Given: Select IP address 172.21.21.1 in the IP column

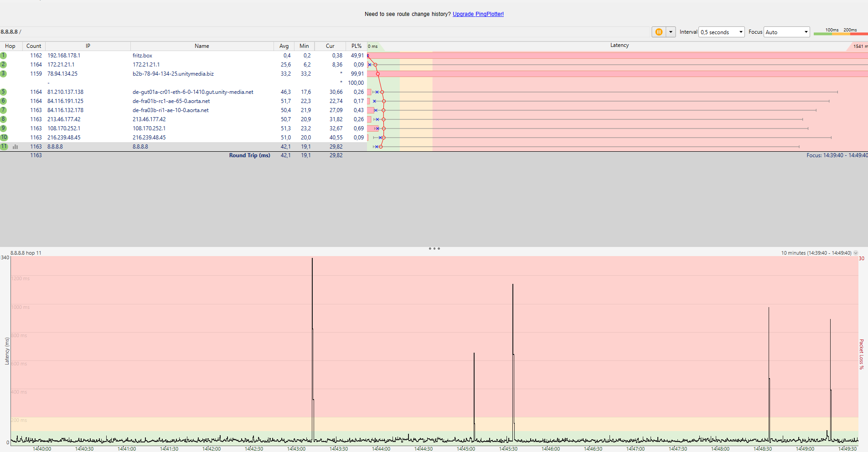Looking at the screenshot, I should 61,65.
